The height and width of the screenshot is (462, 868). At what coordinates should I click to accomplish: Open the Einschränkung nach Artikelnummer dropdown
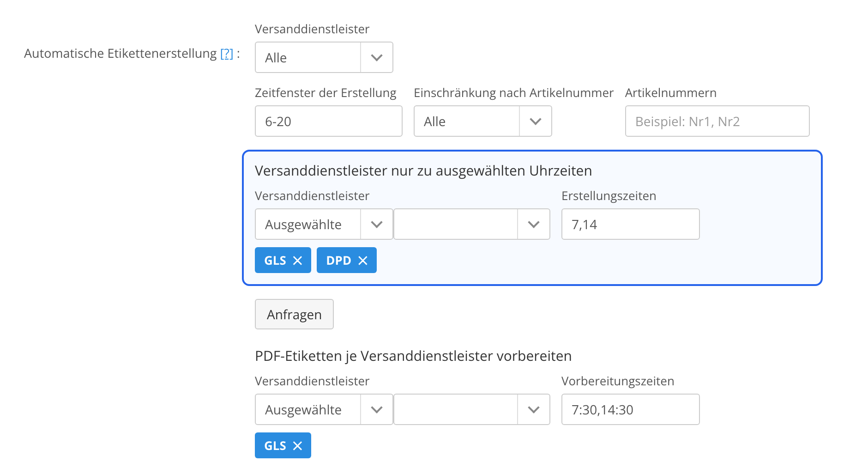(x=482, y=121)
